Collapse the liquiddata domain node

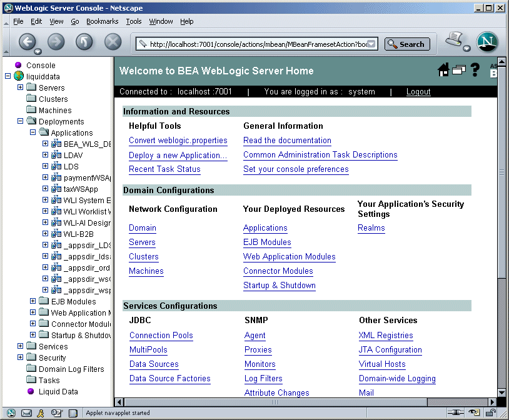point(8,76)
